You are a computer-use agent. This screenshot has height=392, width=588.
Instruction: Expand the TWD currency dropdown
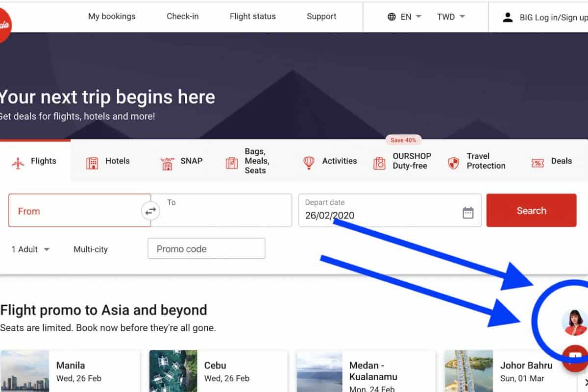[451, 17]
